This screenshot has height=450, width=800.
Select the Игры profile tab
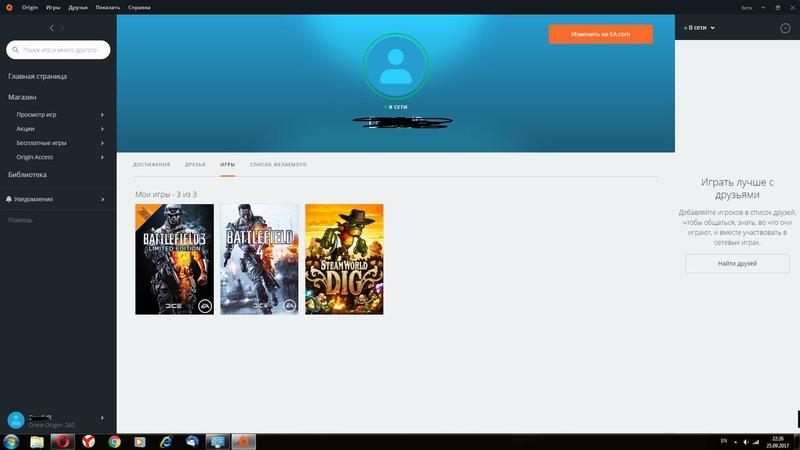pyautogui.click(x=228, y=165)
